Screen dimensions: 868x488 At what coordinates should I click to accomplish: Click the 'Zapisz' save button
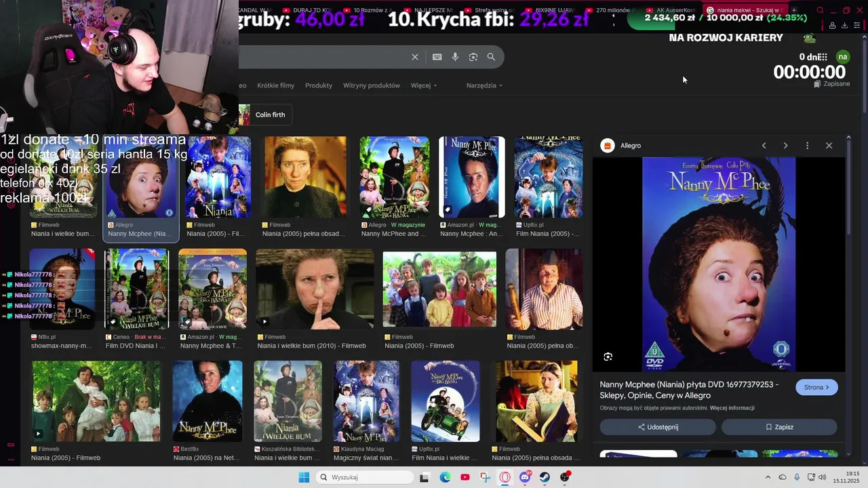pos(779,427)
